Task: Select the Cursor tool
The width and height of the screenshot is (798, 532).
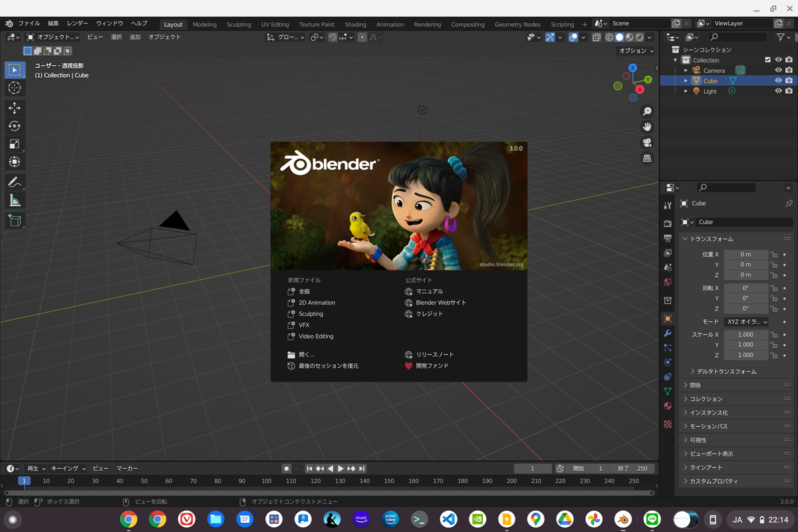Action: [x=15, y=88]
